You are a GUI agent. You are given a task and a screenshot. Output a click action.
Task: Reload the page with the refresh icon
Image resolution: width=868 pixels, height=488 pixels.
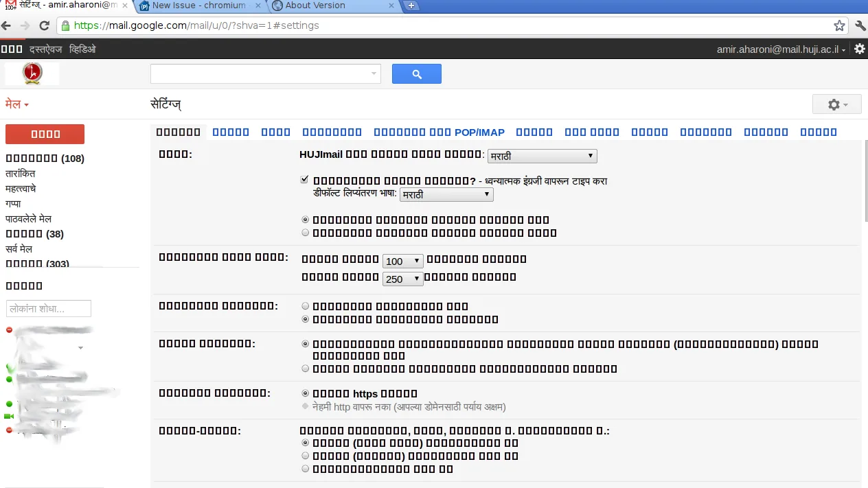coord(45,25)
